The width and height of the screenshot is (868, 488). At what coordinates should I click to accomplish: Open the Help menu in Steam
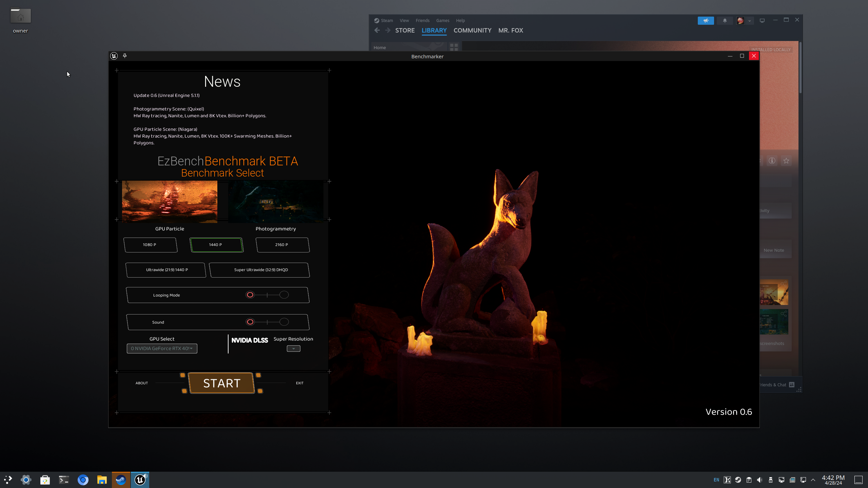click(x=460, y=21)
